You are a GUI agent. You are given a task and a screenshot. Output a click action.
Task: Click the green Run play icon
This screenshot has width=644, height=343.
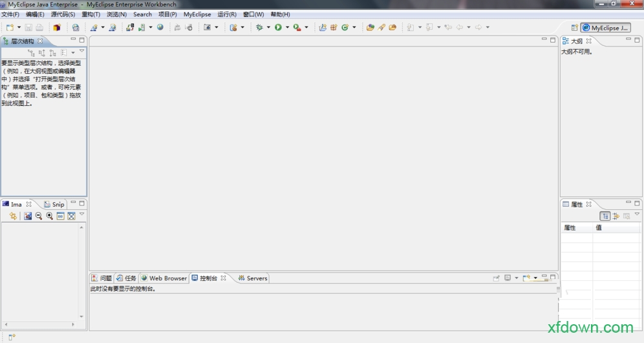pos(278,28)
